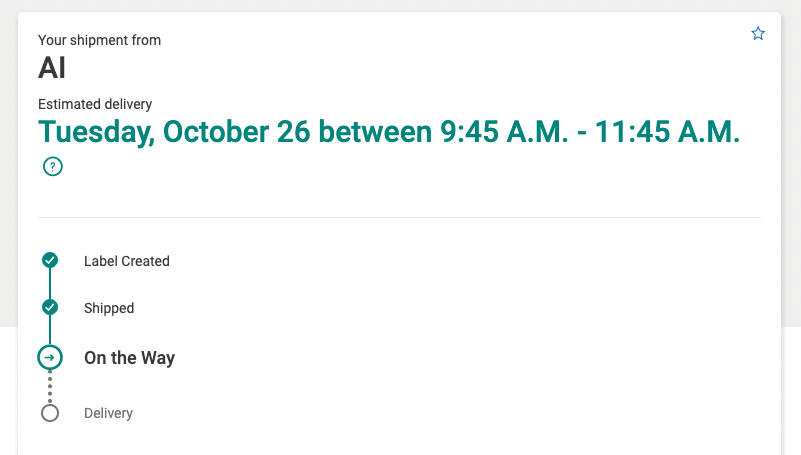Select the Shipped step label

(109, 308)
